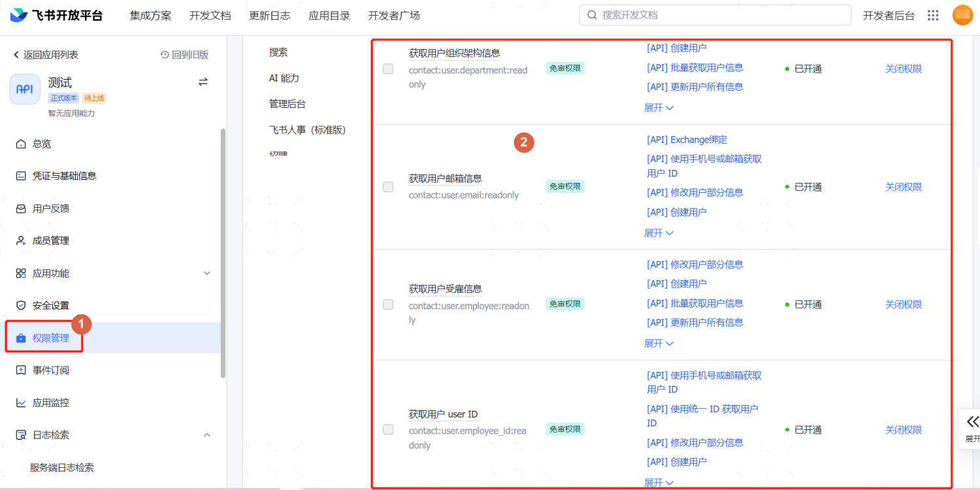Screen dimensions: 980x490
Task: Select 飞书人事（标准版）category
Action: (308, 130)
